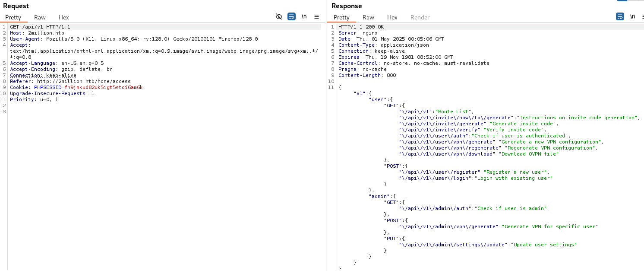
Task: Click the 'Accept-Language: en-US,en;q=0.5' header
Action: pos(57,63)
